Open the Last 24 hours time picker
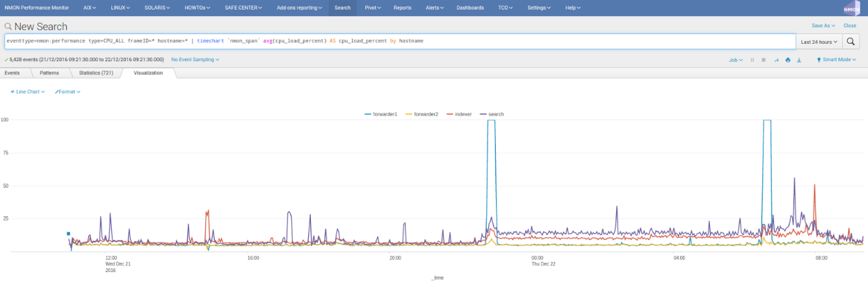868x290 pixels. click(x=819, y=42)
